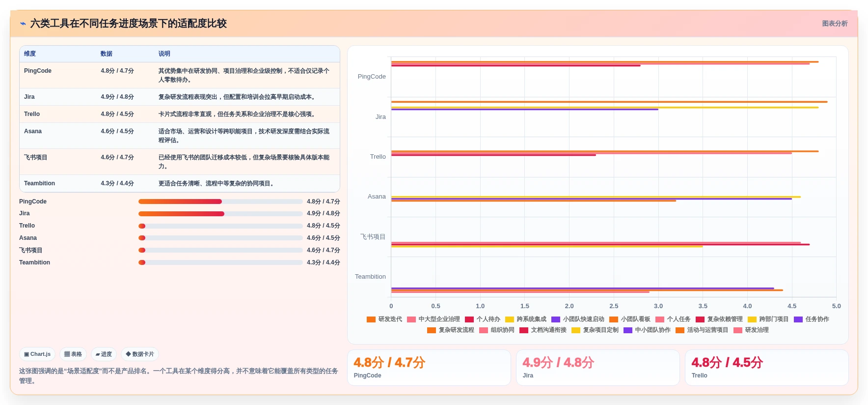868x405 pixels.
Task: Click the Teambition progress bar
Action: (220, 262)
